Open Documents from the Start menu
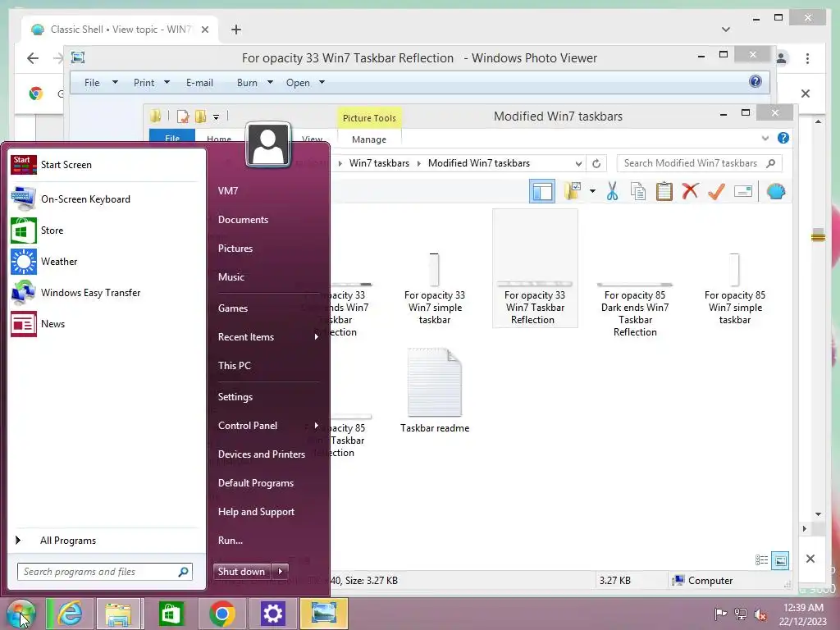The image size is (840, 630). click(243, 220)
